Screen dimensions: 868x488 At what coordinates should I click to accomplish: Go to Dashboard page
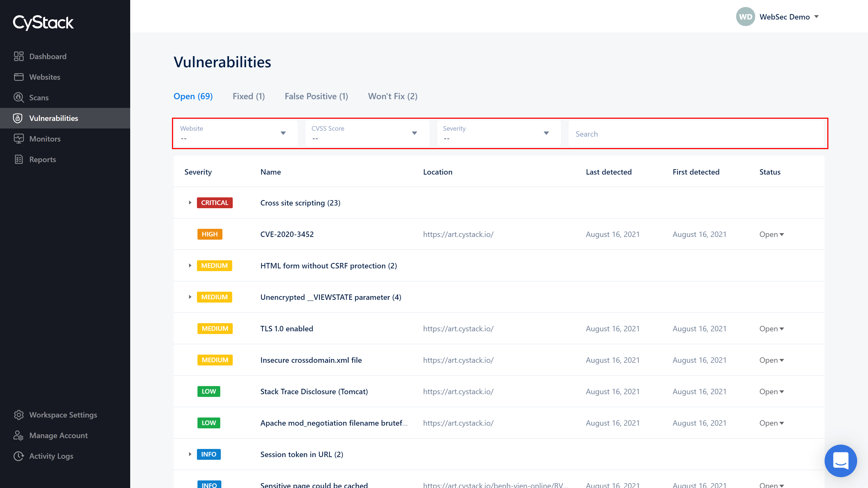(x=48, y=56)
